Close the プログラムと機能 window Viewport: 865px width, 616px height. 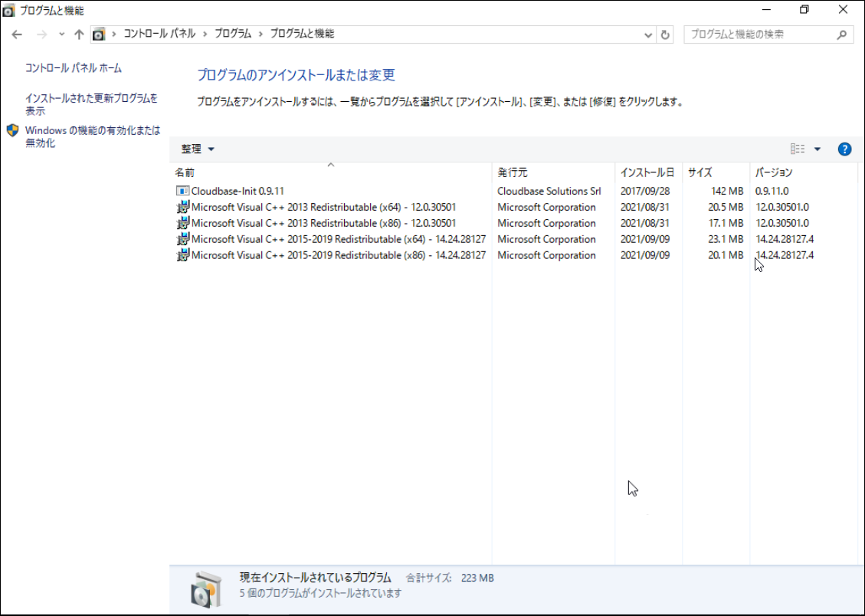point(843,10)
